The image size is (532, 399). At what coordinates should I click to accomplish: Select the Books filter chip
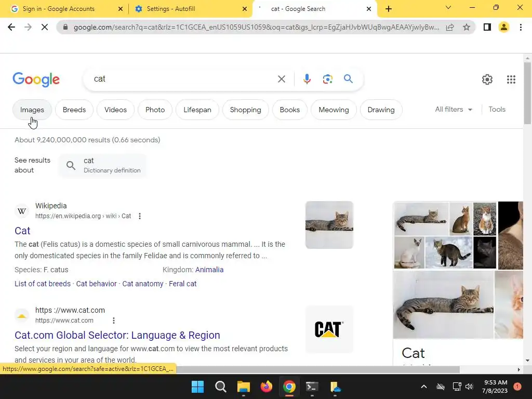[x=290, y=110]
